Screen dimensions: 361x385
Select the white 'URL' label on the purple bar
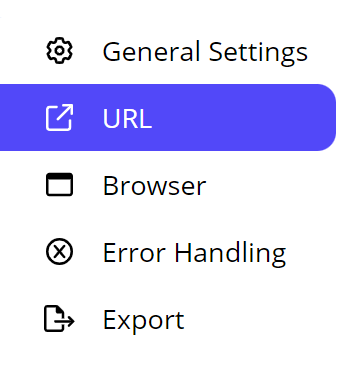127,118
